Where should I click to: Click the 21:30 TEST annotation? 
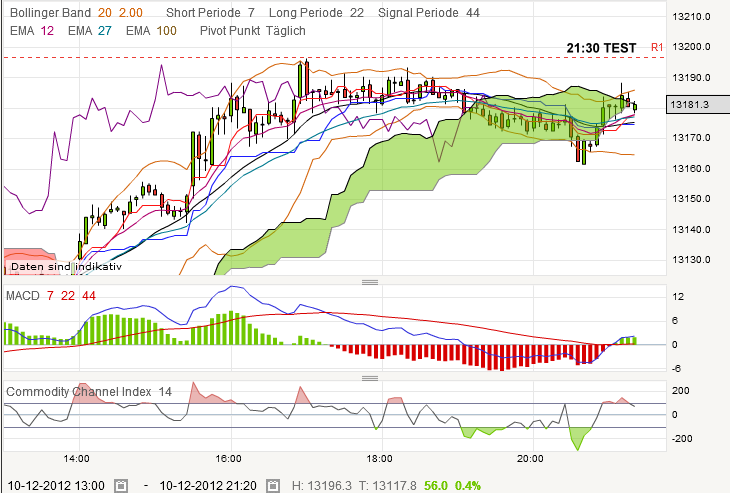point(601,48)
